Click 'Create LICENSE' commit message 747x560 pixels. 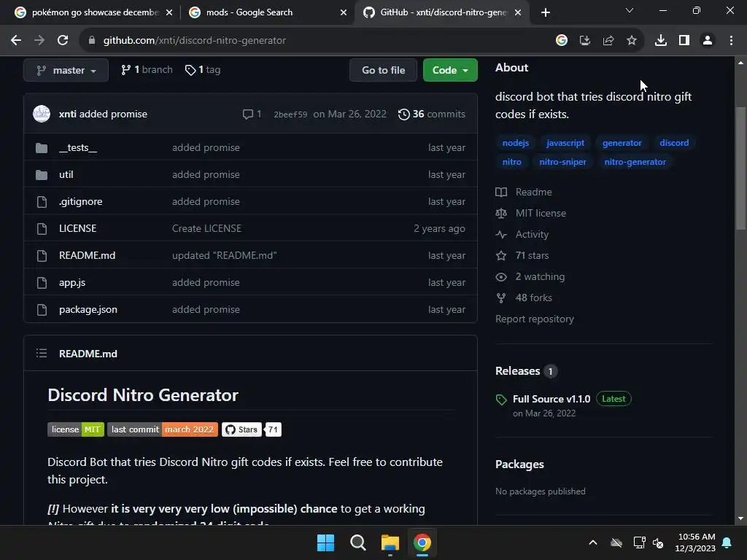206,228
